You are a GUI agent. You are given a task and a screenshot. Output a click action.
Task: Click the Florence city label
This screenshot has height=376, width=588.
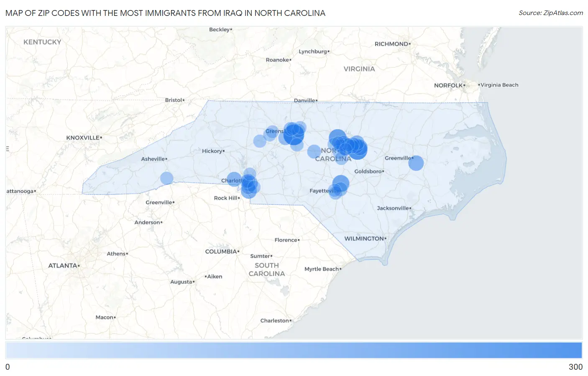(x=286, y=240)
